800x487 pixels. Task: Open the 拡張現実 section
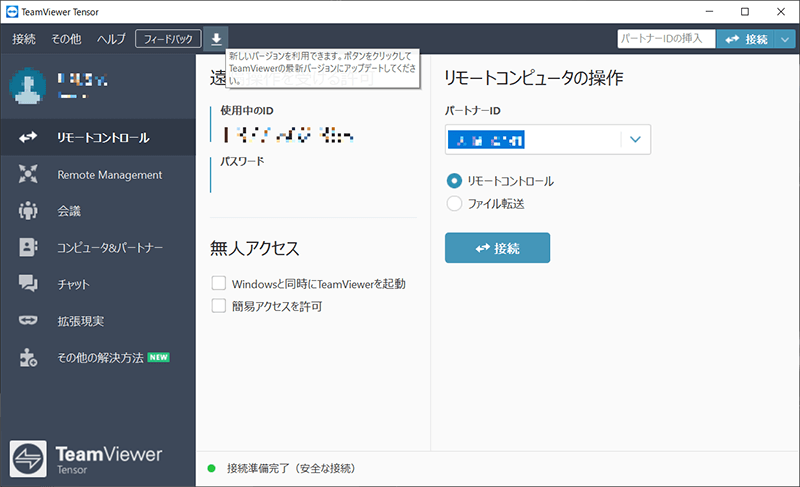coord(98,321)
